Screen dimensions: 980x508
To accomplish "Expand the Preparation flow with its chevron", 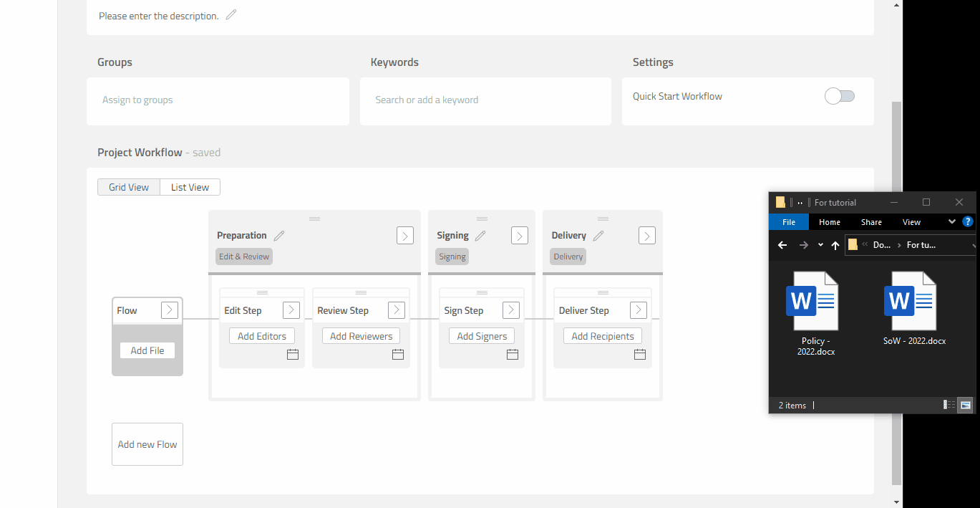I will pos(404,235).
